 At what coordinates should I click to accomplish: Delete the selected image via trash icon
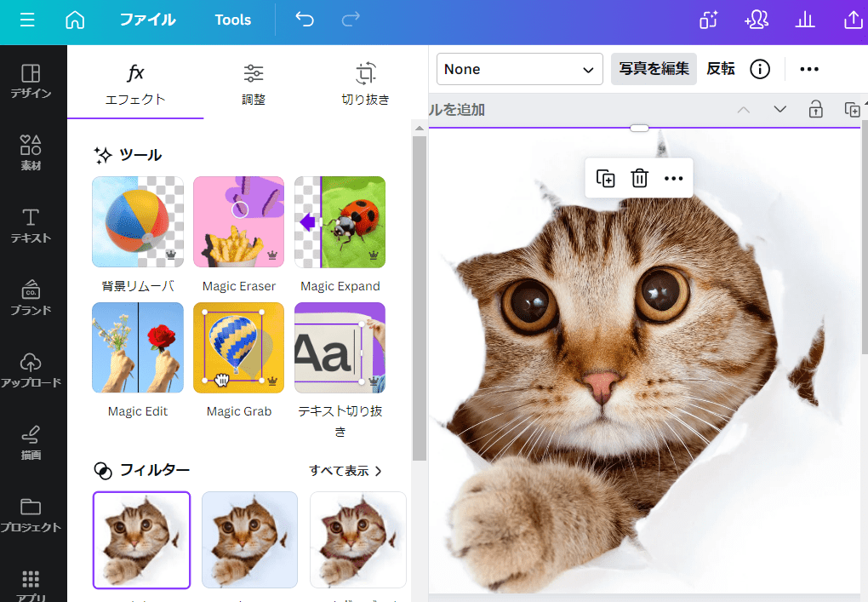click(639, 178)
